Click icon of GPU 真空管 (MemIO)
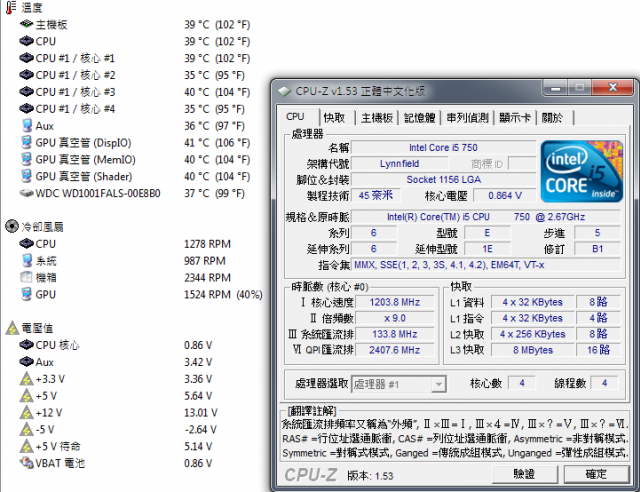This screenshot has height=492, width=640. pyautogui.click(x=27, y=159)
